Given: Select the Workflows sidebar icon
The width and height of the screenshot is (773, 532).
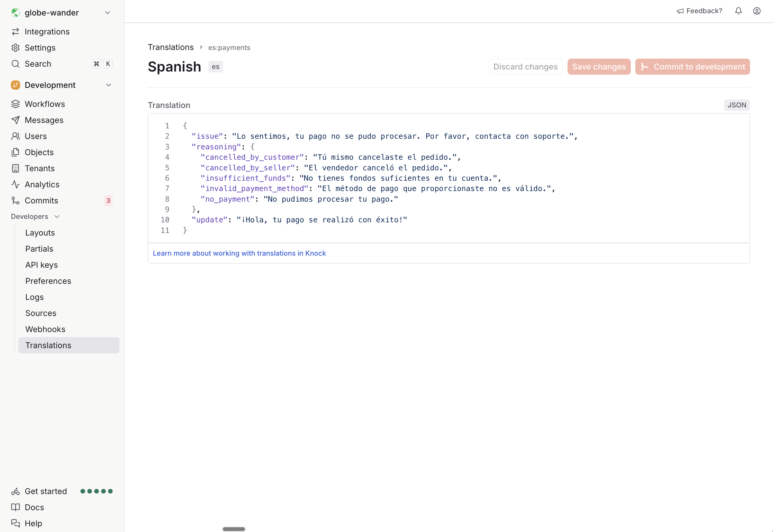Looking at the screenshot, I should click(x=16, y=104).
